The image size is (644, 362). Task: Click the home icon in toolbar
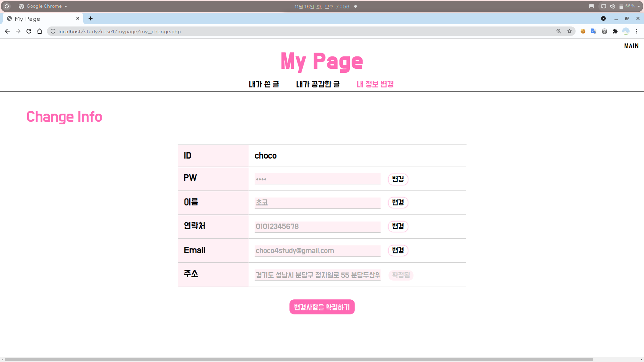point(40,31)
